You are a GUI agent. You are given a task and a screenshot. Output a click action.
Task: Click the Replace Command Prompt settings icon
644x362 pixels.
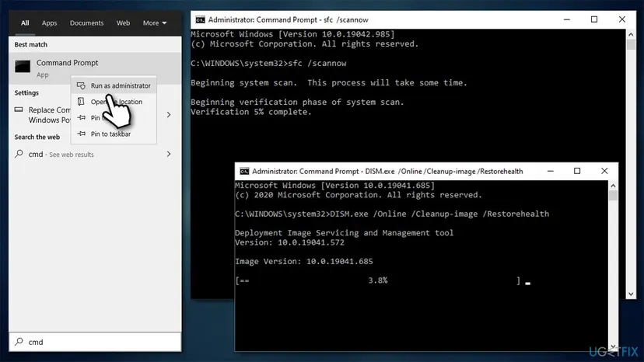(19, 110)
